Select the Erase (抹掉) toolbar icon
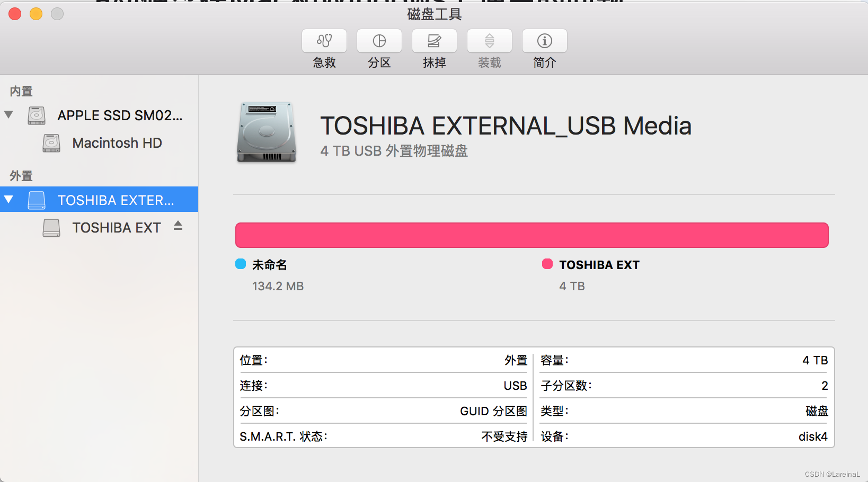868x482 pixels. (x=435, y=41)
